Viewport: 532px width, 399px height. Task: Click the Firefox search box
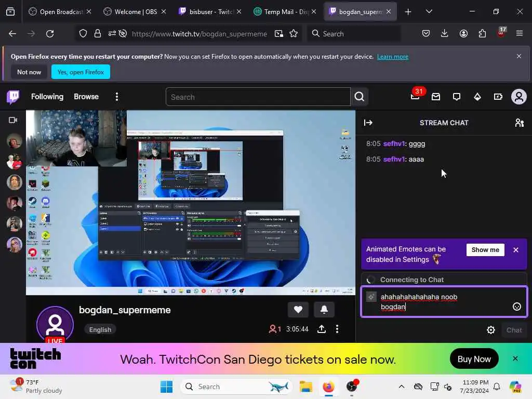354,34
